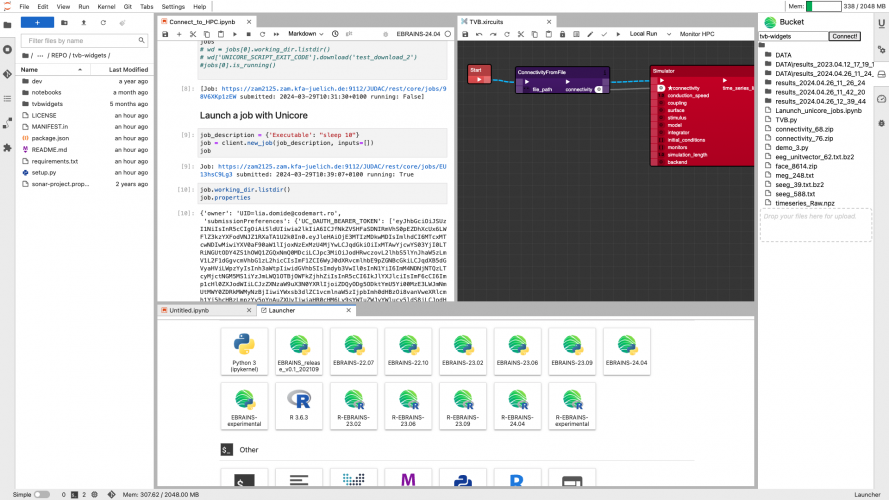Open the Extension Manager puzzle icon
This screenshot has width=889, height=500.
[7, 147]
